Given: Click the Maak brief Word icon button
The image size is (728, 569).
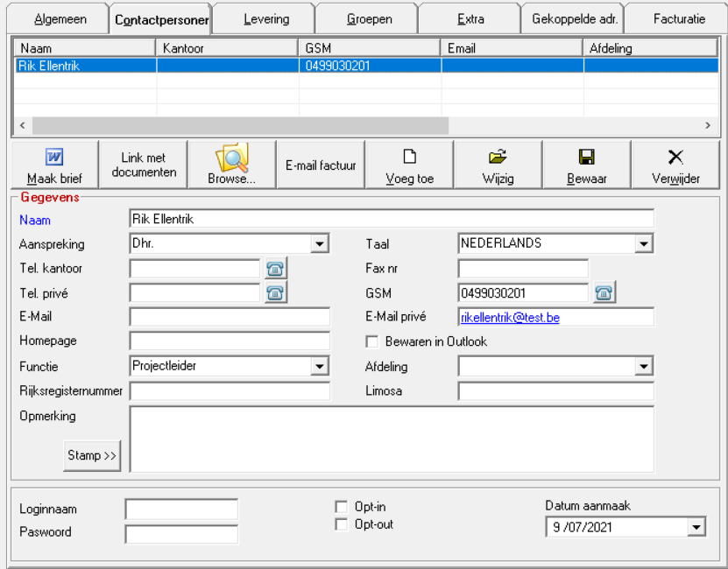Looking at the screenshot, I should click(54, 165).
